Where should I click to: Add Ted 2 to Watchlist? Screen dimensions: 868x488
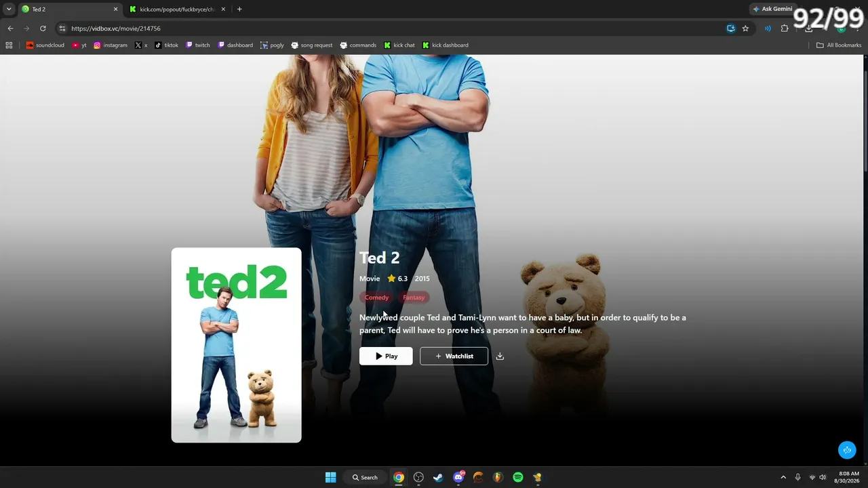(x=454, y=356)
